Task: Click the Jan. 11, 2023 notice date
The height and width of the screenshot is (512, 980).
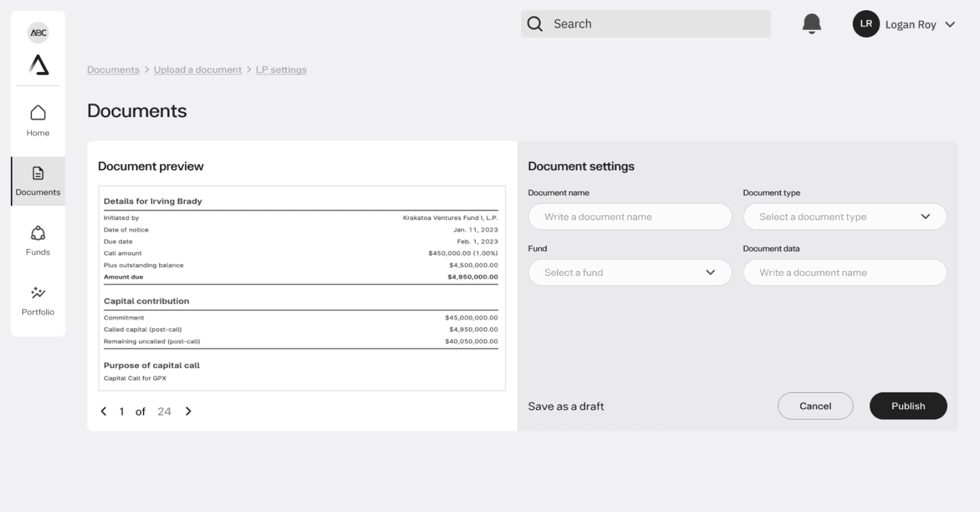Action: [476, 230]
